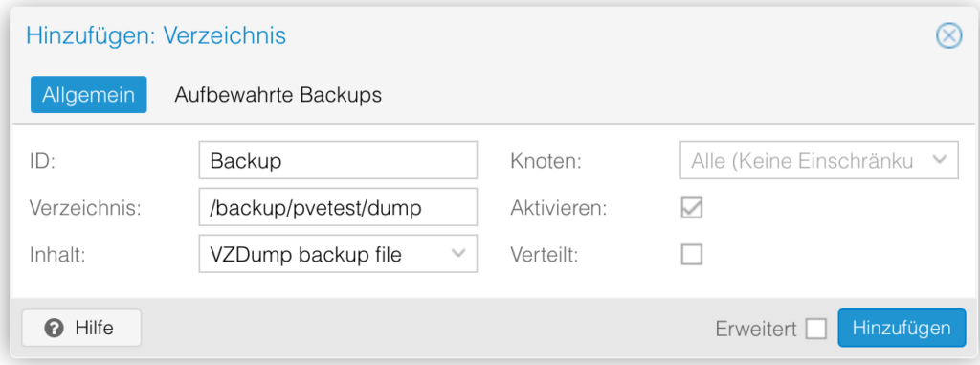Toggle the Aktivieren checkbox
The height and width of the screenshot is (365, 980).
pos(691,208)
